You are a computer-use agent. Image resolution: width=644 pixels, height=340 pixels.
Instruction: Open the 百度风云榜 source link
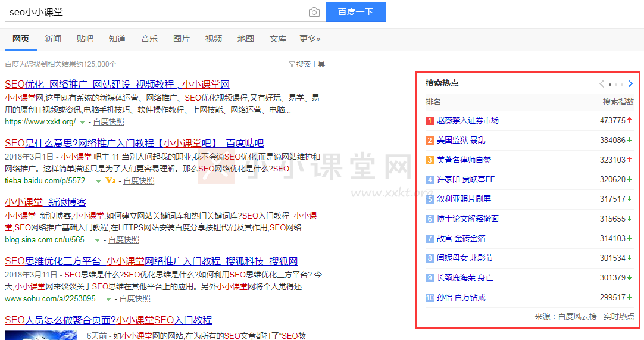click(x=577, y=317)
